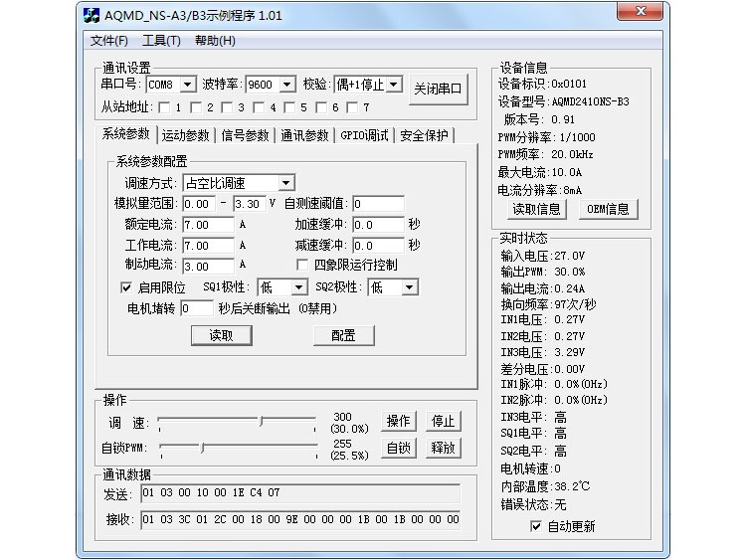This screenshot has height=560, width=746.
Task: Click the 关闭串口 button
Action: pyautogui.click(x=438, y=89)
